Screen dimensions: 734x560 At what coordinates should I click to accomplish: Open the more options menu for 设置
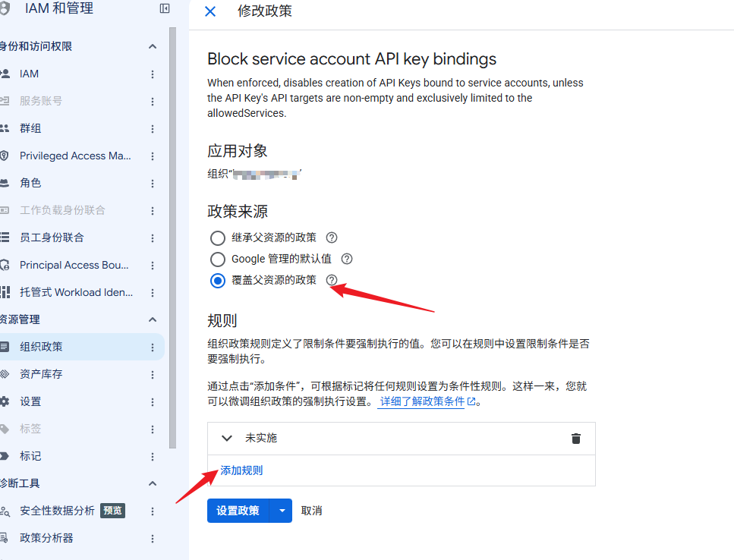point(153,402)
